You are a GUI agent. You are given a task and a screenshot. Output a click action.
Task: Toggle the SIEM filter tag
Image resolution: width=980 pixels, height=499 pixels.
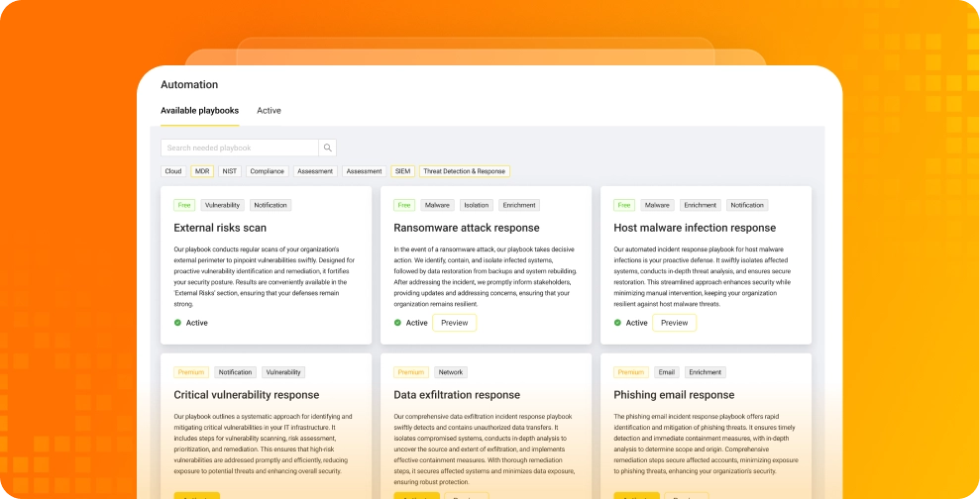pos(402,171)
